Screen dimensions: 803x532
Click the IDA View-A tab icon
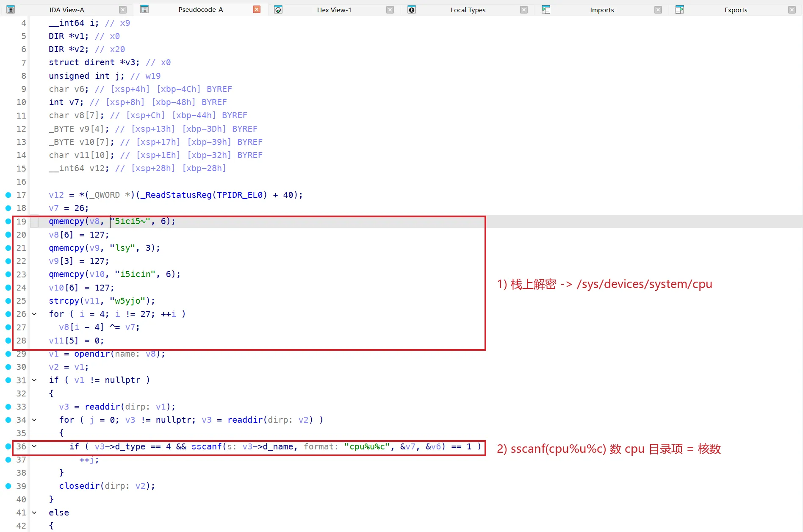click(11, 10)
